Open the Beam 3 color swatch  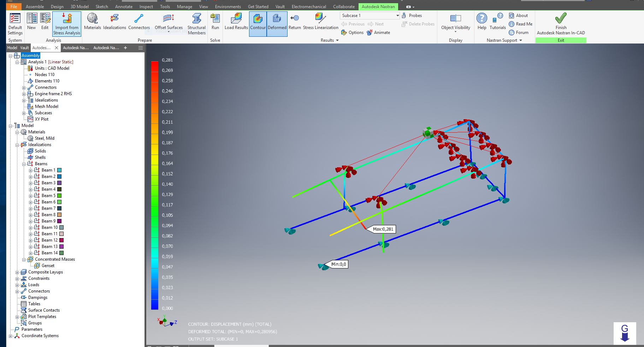coord(59,183)
